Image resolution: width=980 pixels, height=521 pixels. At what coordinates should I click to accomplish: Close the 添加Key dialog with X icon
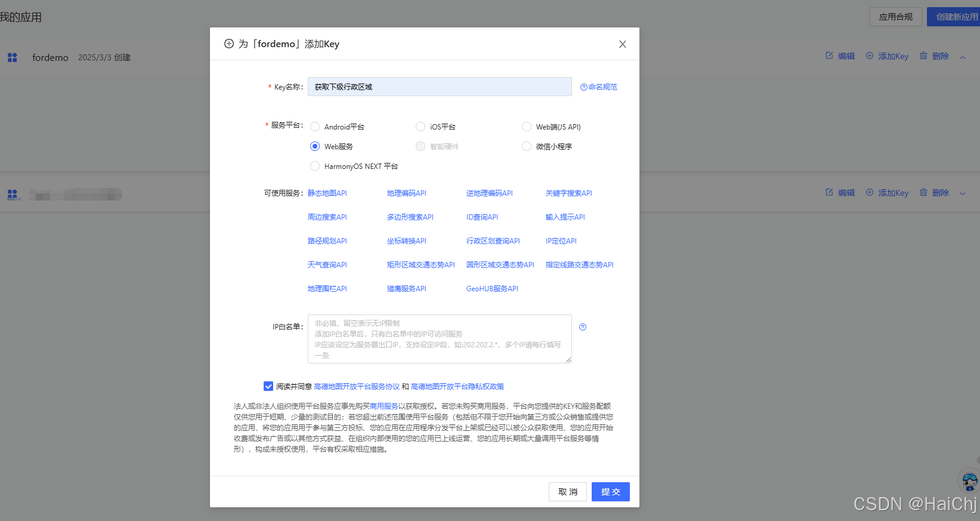tap(622, 44)
